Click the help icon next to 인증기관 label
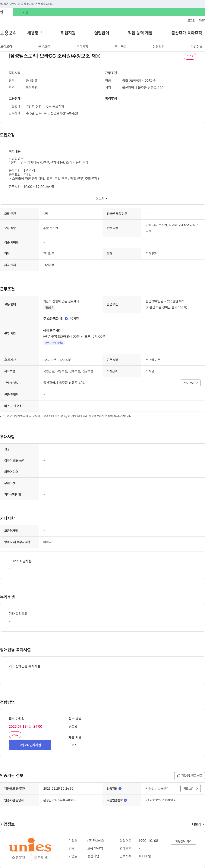 (x=120, y=789)
